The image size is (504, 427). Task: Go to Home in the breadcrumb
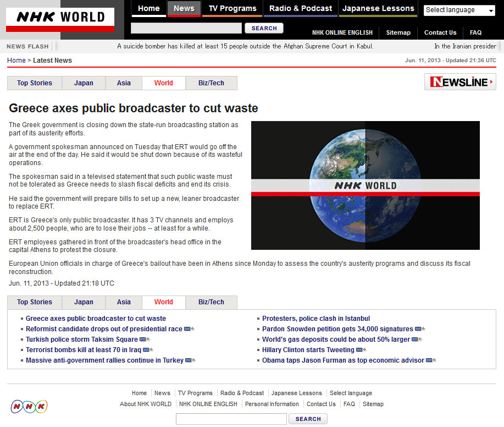pyautogui.click(x=16, y=61)
